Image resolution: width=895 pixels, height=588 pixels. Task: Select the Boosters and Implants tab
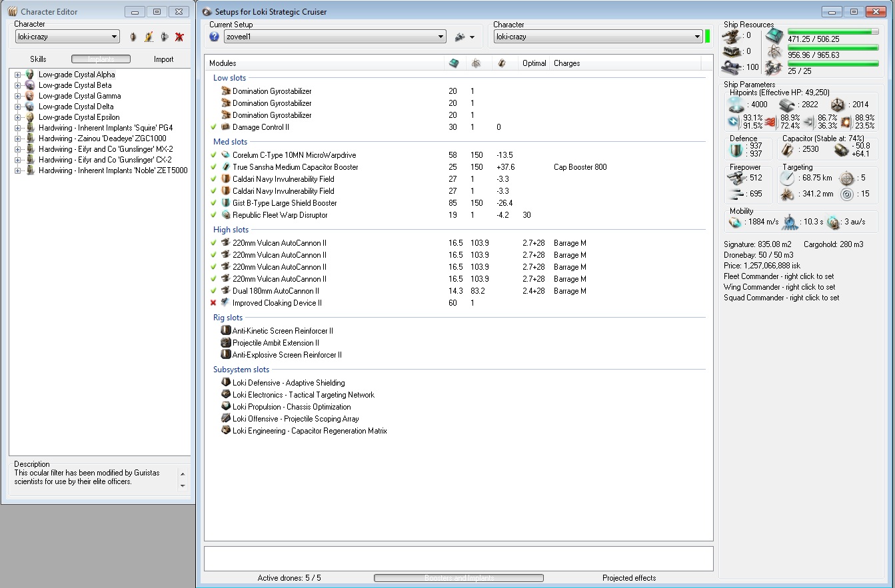(458, 578)
